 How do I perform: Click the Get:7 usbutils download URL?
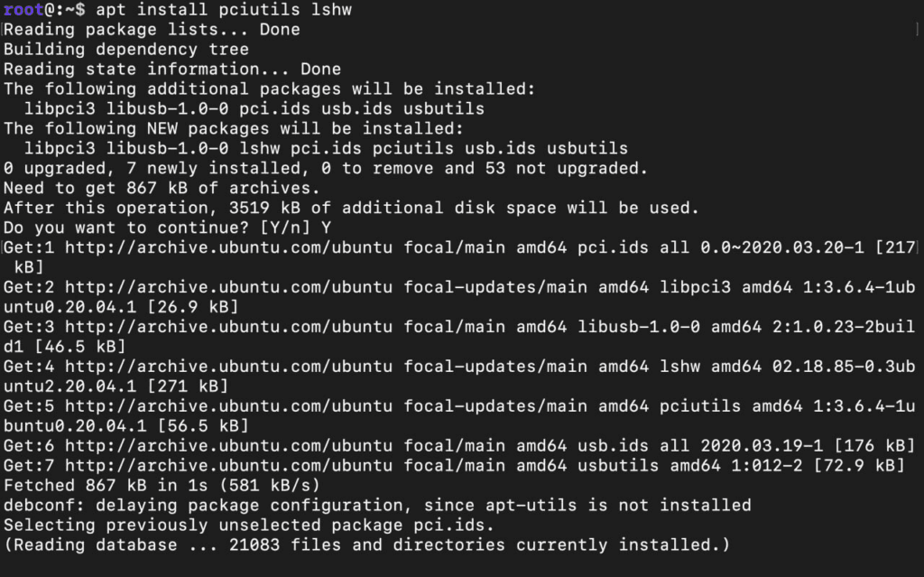(x=228, y=466)
